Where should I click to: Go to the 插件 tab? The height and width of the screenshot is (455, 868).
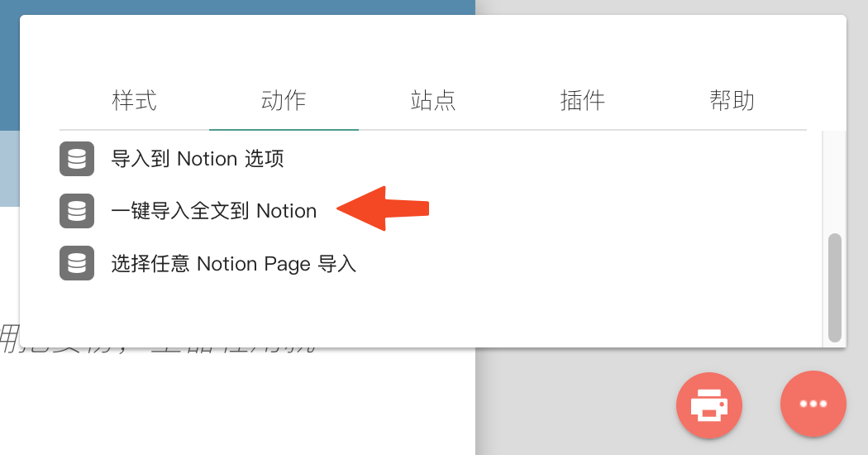582,101
